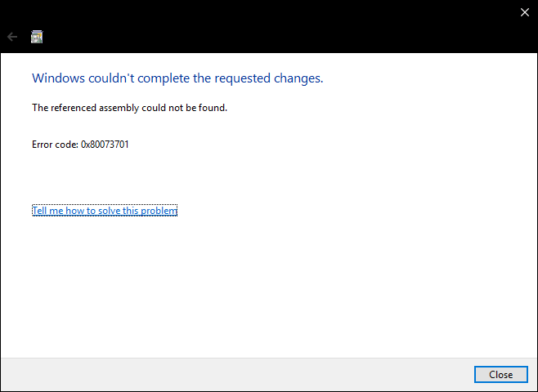Click the word 'problem' in the help link

click(x=159, y=211)
